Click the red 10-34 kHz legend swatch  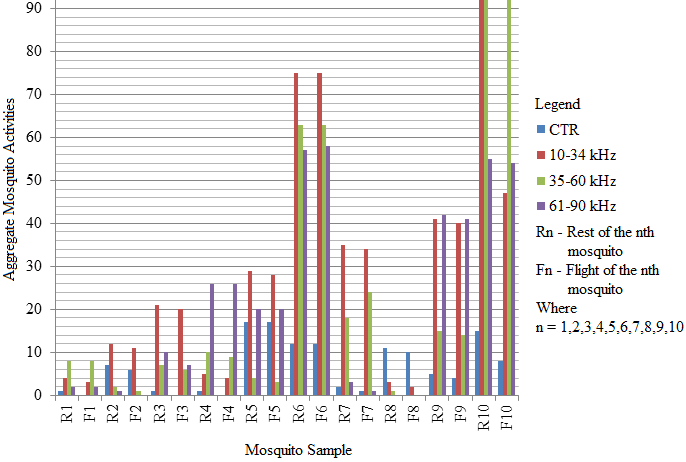tap(541, 155)
